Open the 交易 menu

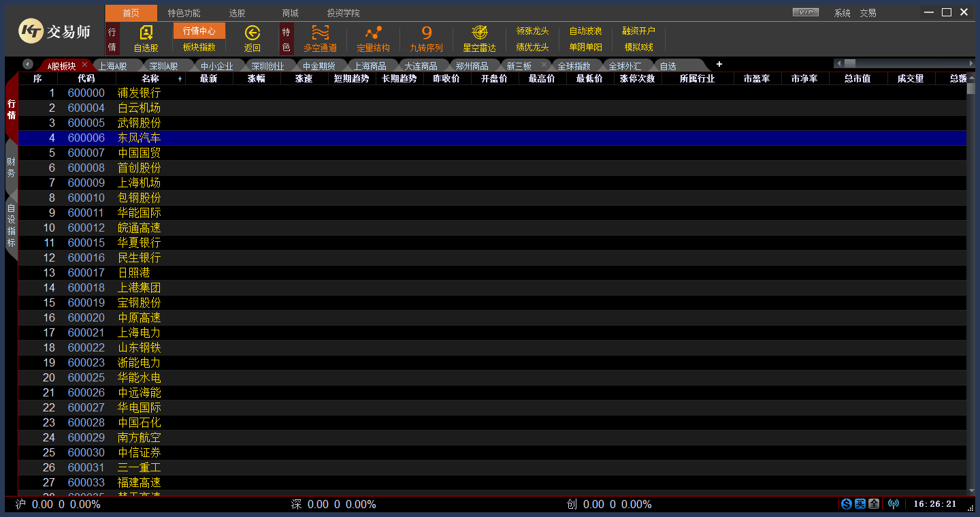(868, 13)
